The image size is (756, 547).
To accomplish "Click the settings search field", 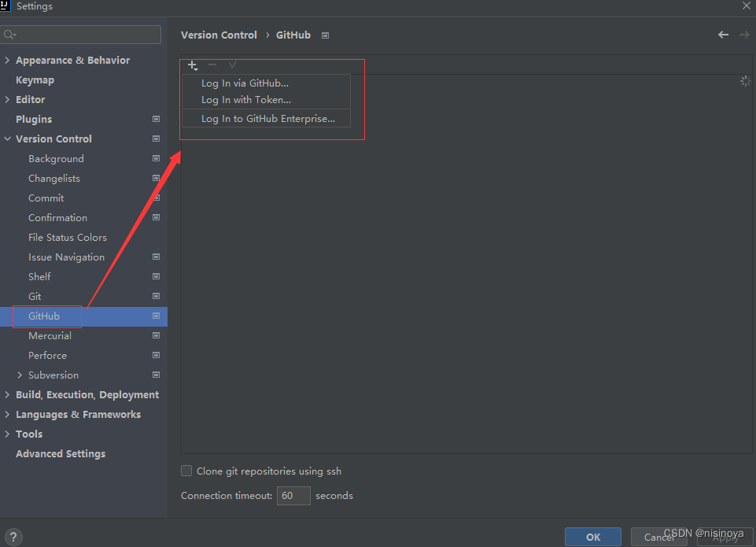I will click(x=81, y=35).
